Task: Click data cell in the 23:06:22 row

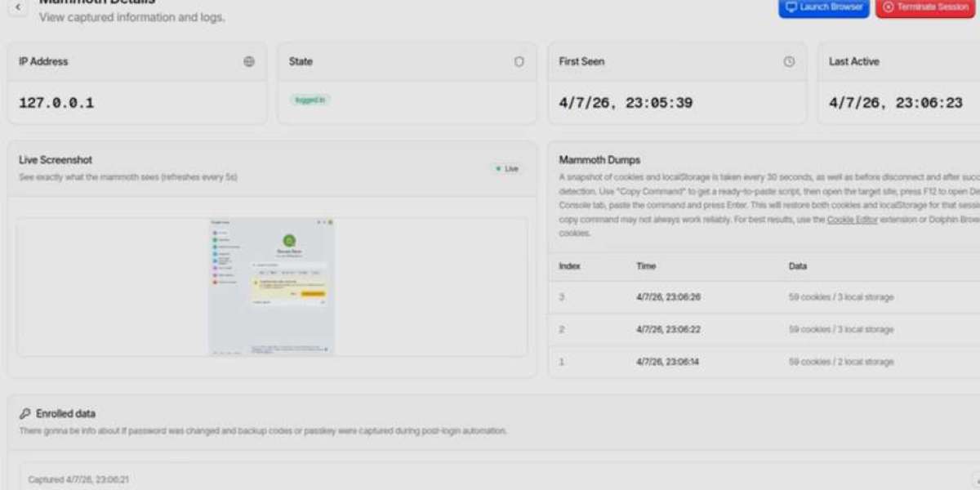Action: coord(841,329)
